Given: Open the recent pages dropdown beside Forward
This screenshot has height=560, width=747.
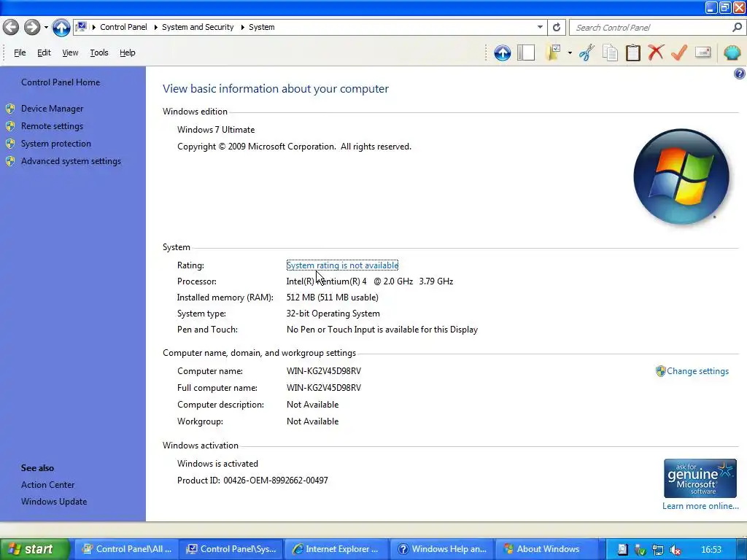Looking at the screenshot, I should (46, 27).
